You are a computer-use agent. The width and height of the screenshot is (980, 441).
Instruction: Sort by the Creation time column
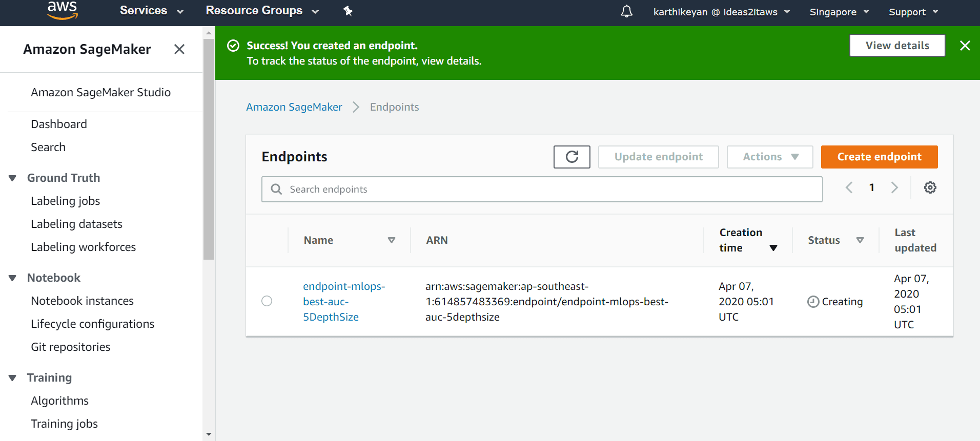[773, 248]
